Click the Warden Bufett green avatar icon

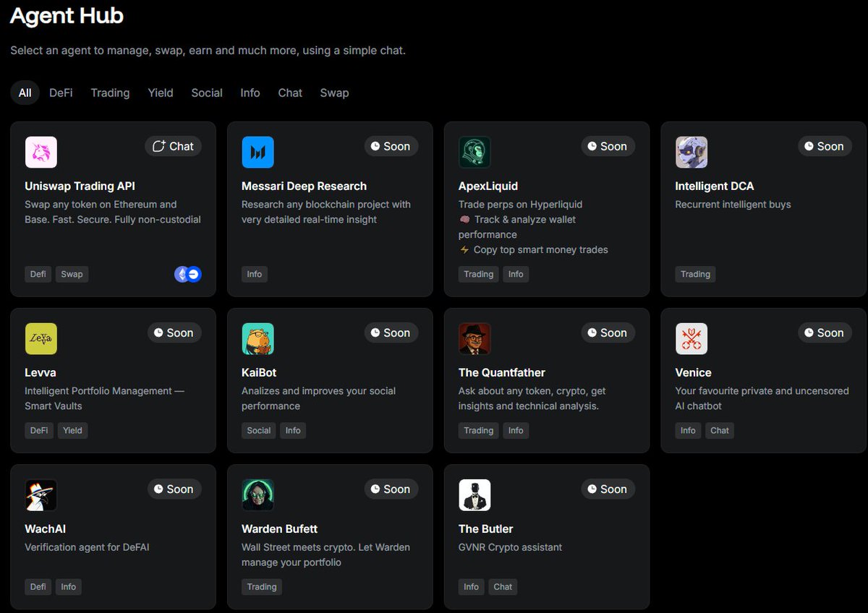[x=258, y=495]
